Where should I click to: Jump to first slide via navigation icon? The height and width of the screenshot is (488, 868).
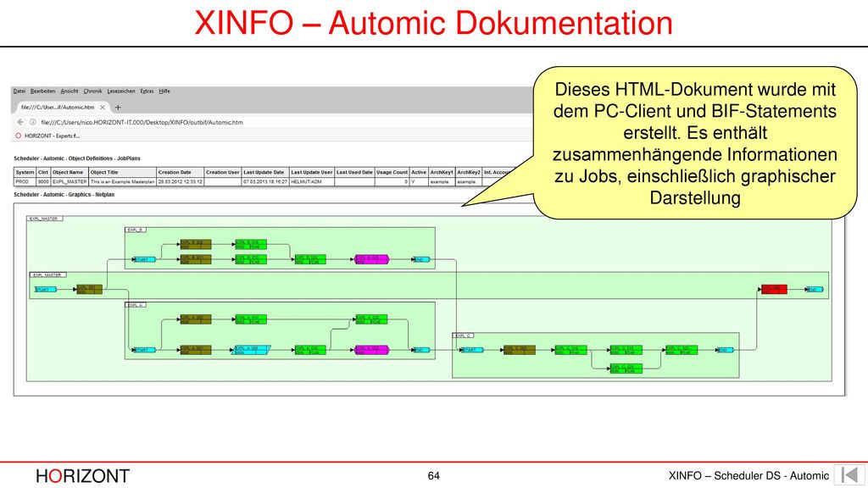(849, 475)
